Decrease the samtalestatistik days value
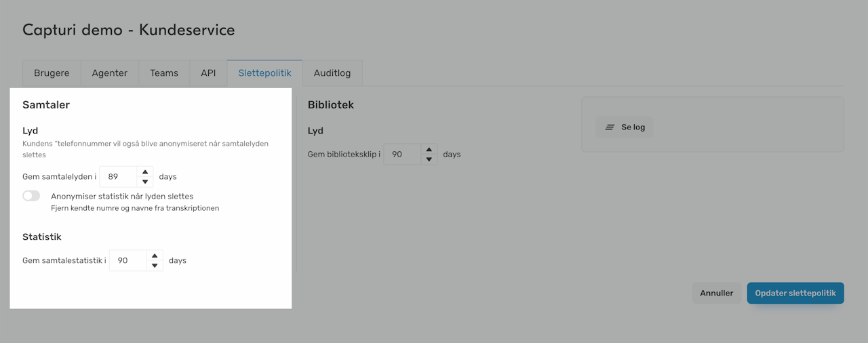 point(155,266)
